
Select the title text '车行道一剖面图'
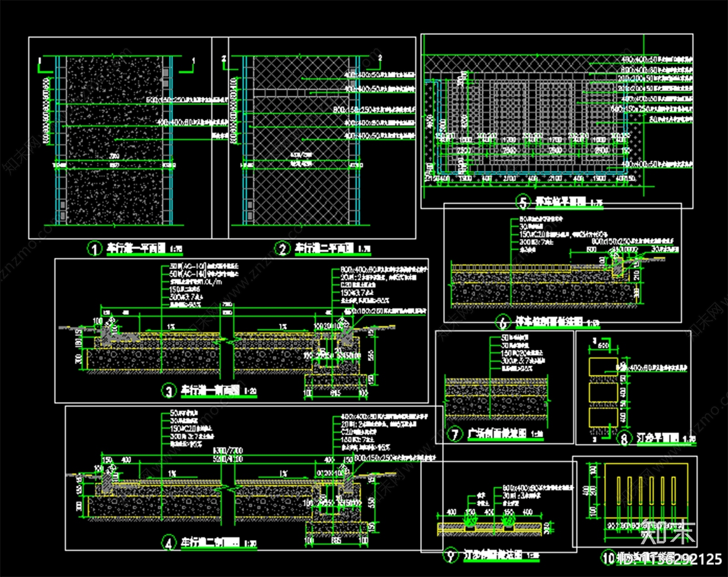(x=210, y=390)
